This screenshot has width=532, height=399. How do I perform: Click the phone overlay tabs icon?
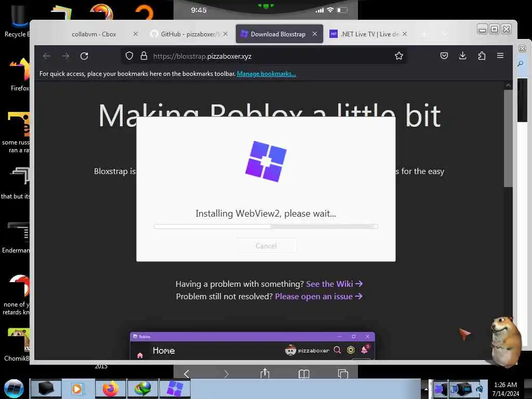[343, 374]
